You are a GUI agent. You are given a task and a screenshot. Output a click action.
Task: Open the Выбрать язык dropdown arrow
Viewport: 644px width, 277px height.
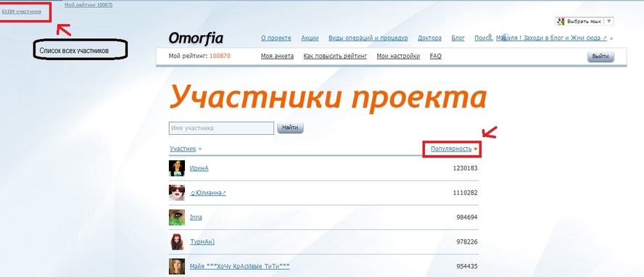coord(609,21)
